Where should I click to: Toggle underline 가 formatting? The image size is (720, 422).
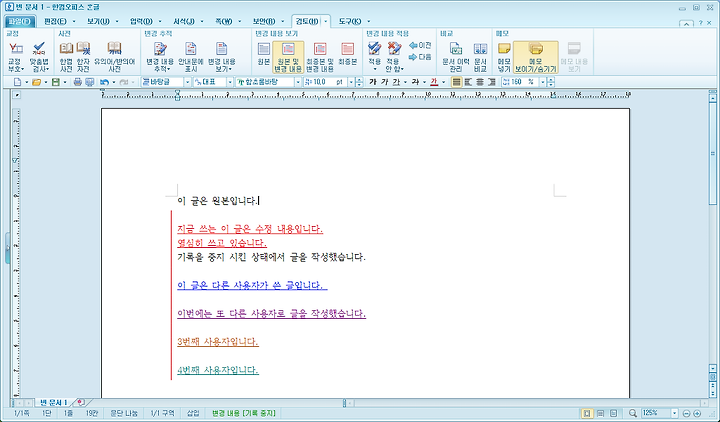(396, 82)
